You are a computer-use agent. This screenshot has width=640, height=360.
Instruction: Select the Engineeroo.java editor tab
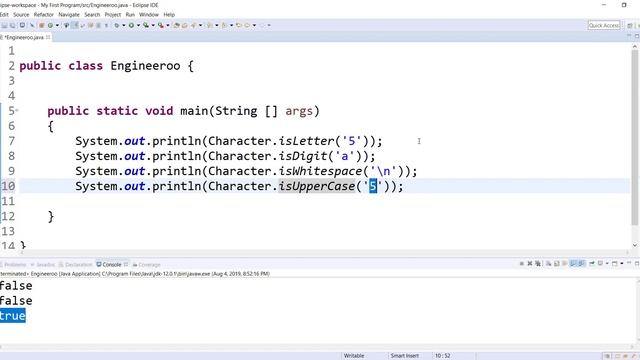24,37
